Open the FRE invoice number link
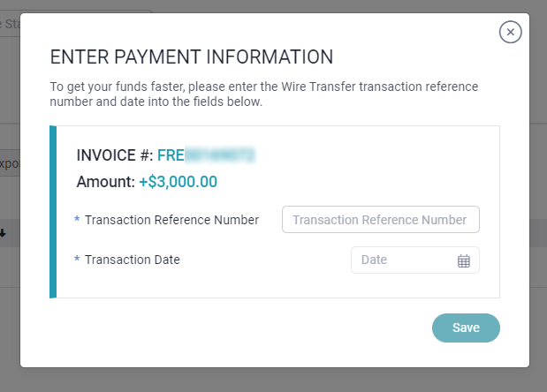Image resolution: width=547 pixels, height=392 pixels. coord(206,155)
